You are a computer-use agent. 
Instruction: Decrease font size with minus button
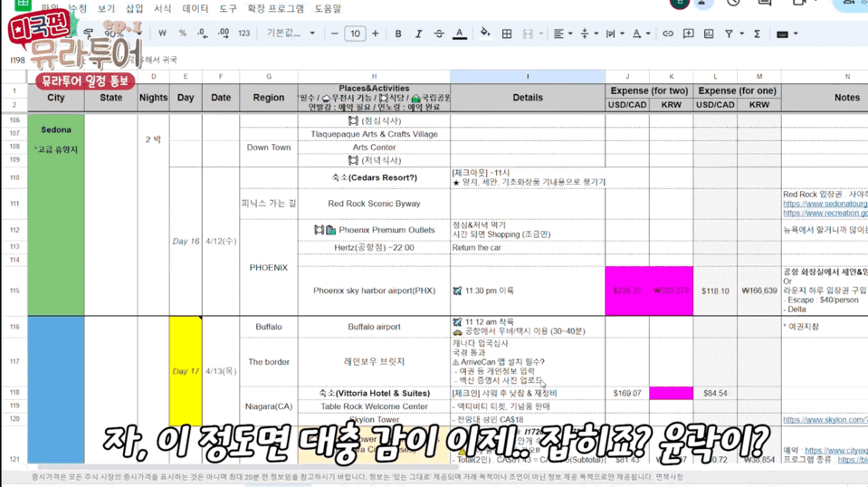[x=334, y=33]
